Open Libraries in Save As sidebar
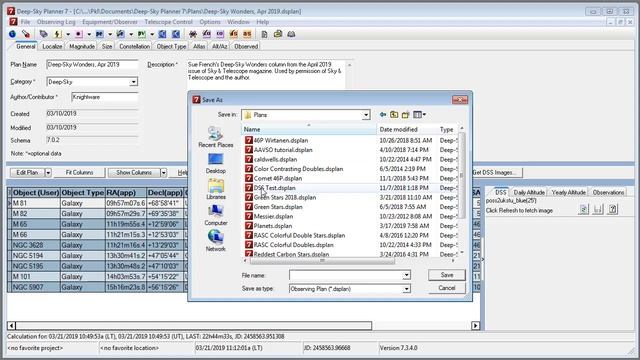This screenshot has width=640, height=360. (216, 189)
